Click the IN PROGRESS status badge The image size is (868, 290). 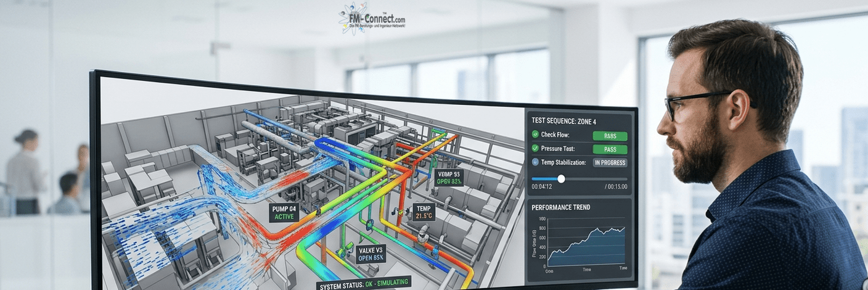(x=610, y=163)
